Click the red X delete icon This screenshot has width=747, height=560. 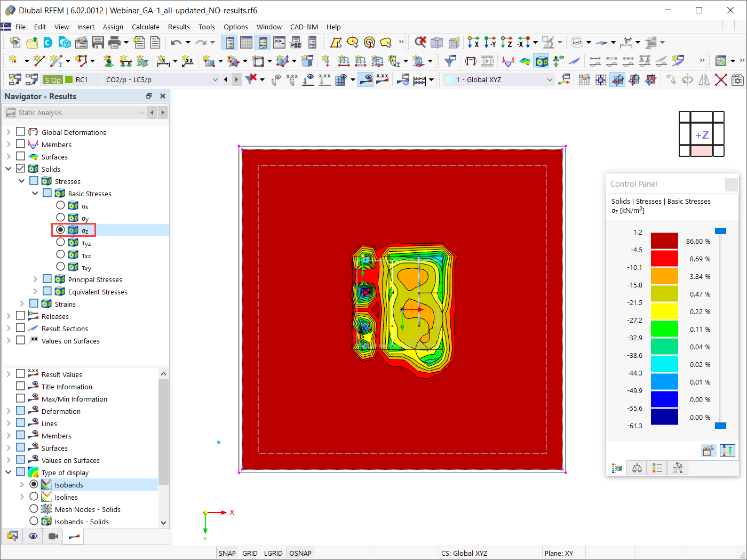721,79
